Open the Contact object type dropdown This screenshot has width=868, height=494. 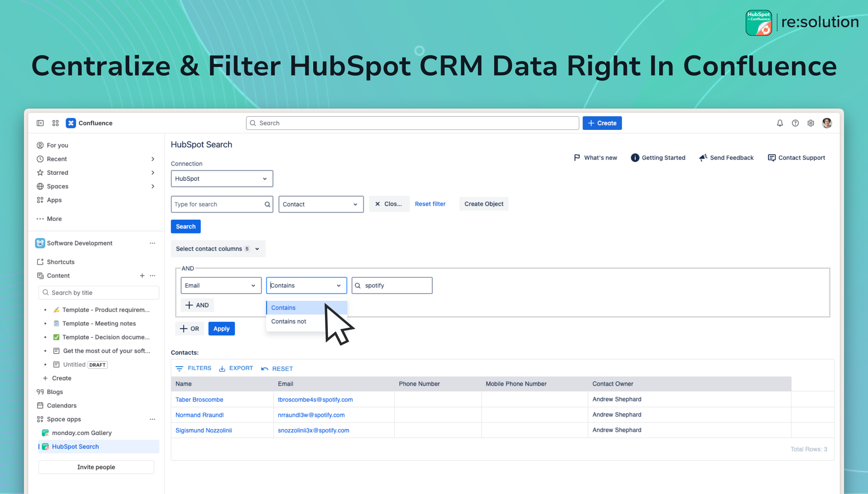coord(321,204)
